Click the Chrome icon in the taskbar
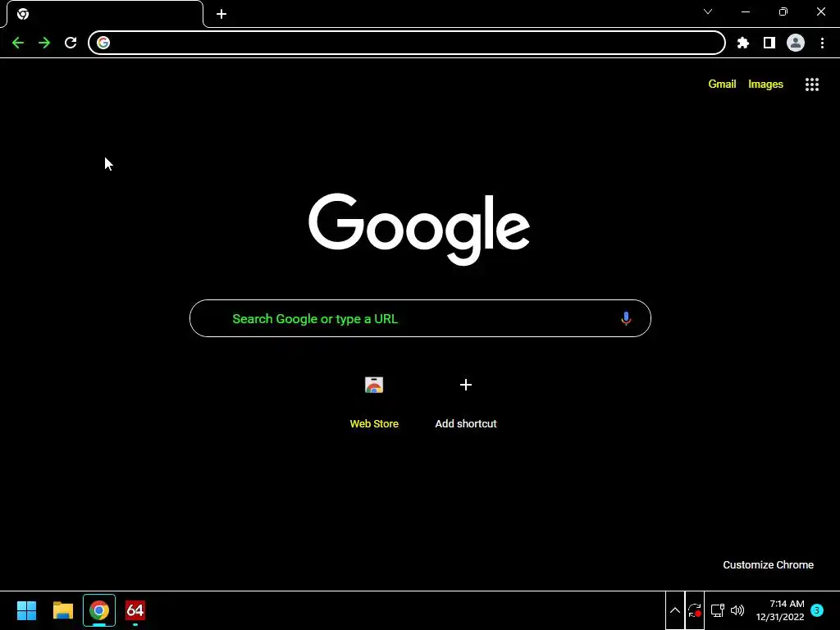 click(99, 610)
